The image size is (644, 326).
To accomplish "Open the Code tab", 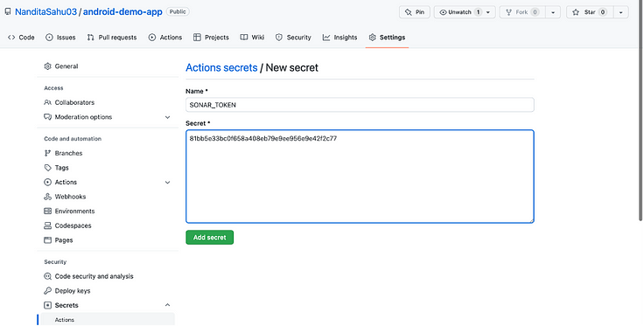I will [21, 38].
